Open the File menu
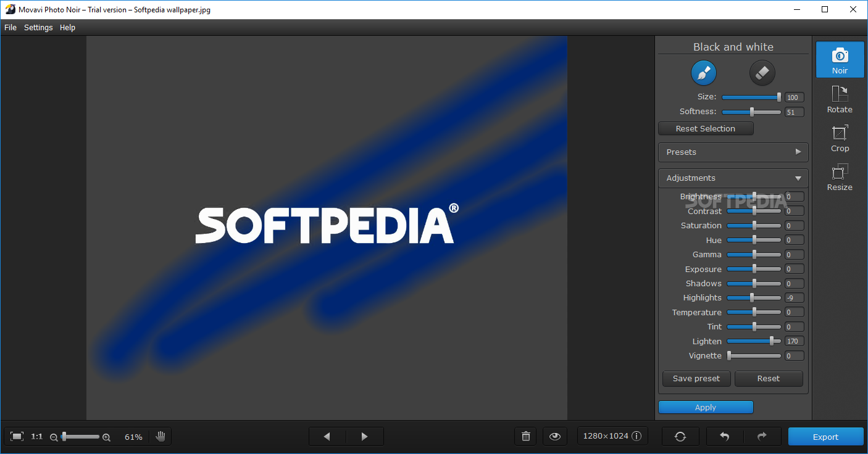 pos(10,27)
